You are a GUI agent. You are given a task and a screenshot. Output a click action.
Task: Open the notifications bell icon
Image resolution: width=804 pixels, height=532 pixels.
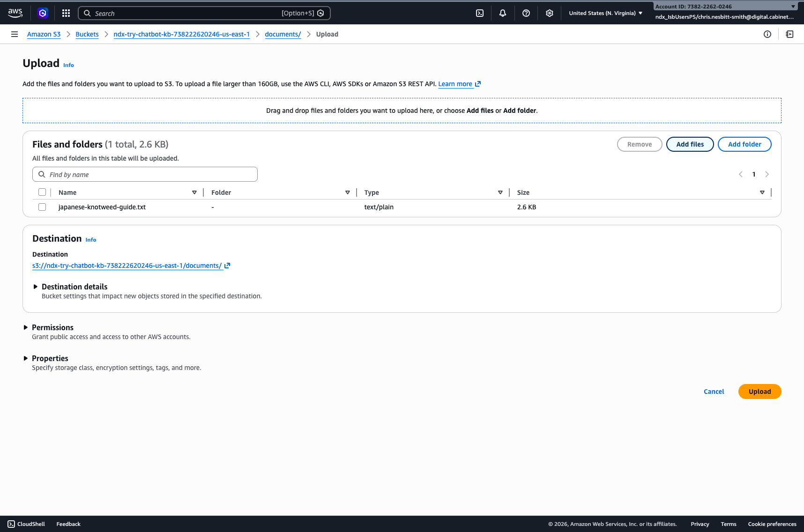(x=503, y=13)
